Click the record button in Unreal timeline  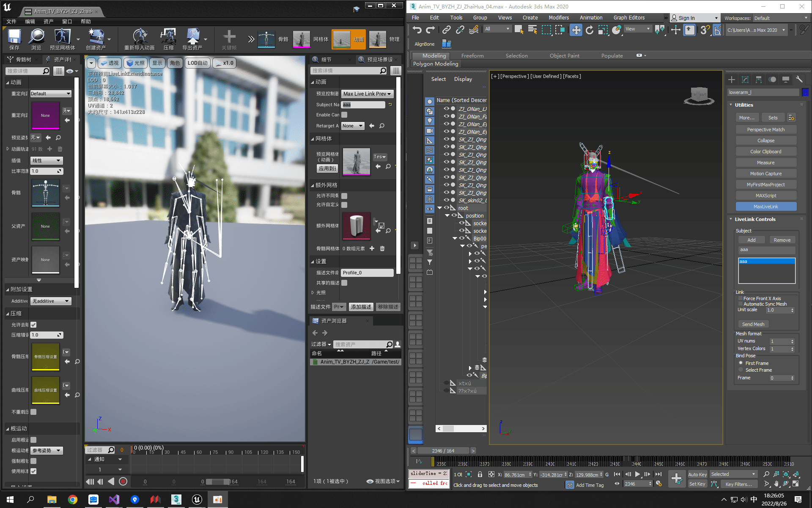[123, 481]
